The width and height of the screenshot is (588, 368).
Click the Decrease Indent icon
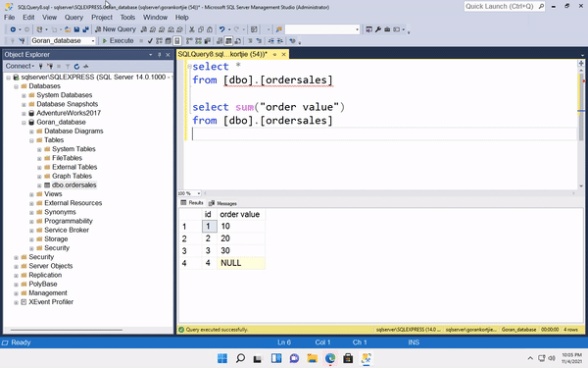(271, 40)
